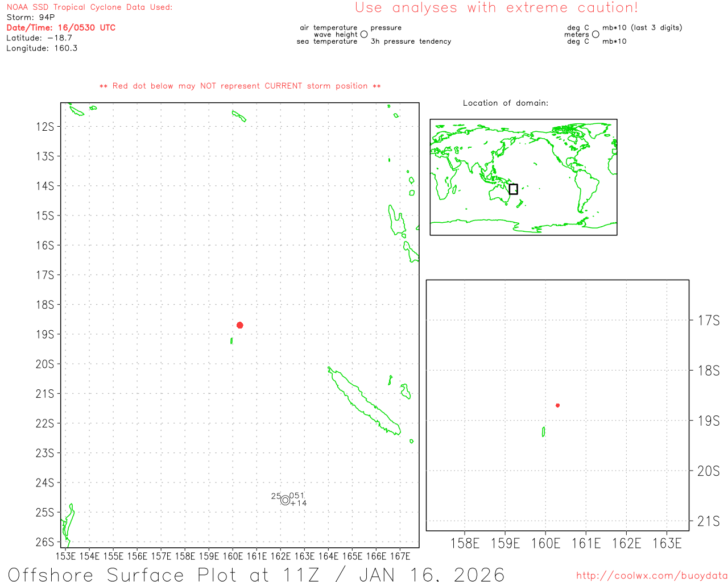Click the "165E" longitude axis label
Screen dimensions: 728x582
click(x=353, y=556)
